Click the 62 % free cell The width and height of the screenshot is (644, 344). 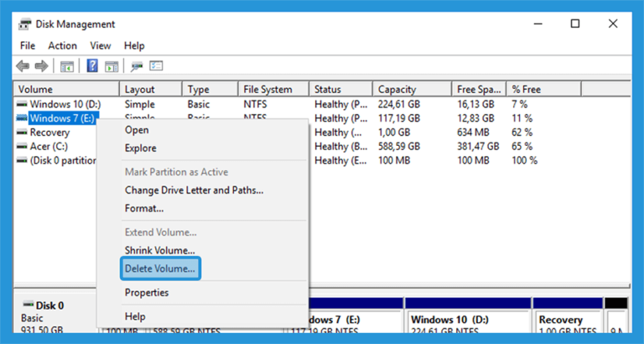522,133
